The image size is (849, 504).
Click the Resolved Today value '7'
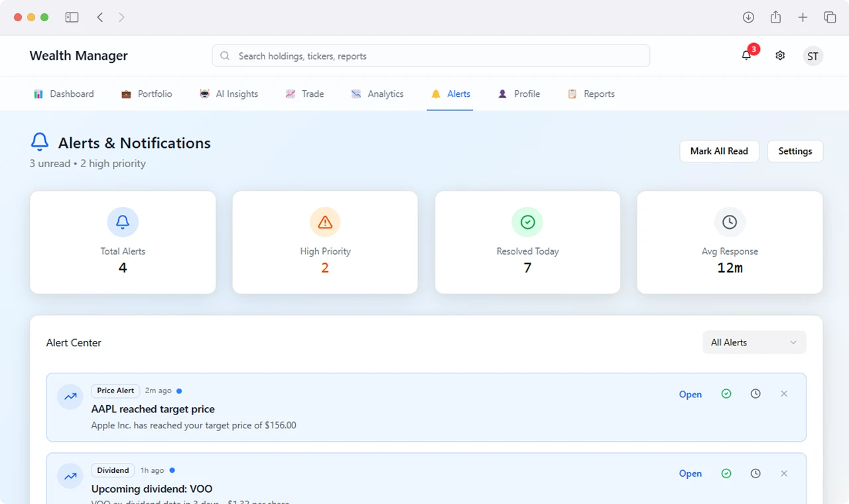[x=527, y=268]
